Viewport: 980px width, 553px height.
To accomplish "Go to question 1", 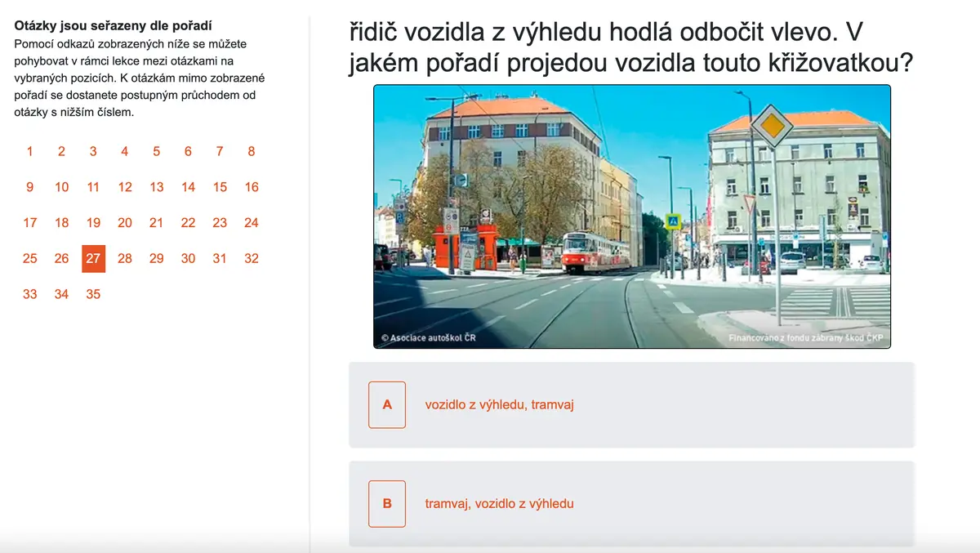I will click(30, 151).
